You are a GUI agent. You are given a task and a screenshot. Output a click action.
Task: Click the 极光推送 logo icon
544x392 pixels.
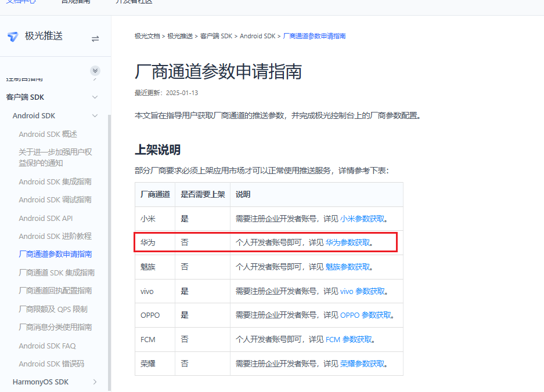click(x=13, y=37)
